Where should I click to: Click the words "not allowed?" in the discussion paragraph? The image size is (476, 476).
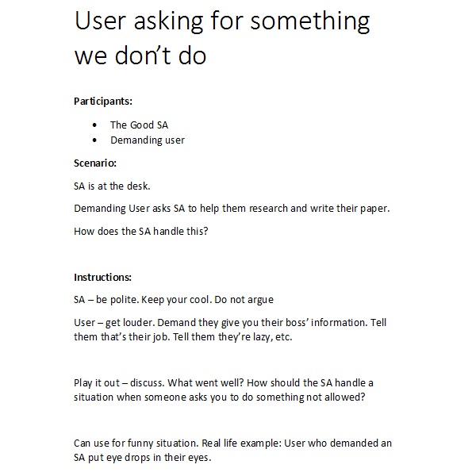point(338,398)
